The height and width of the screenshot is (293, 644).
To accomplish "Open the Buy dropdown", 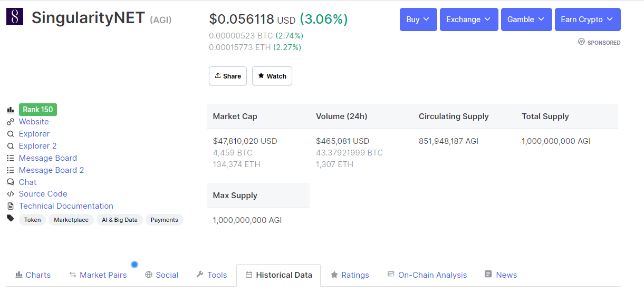I will pyautogui.click(x=418, y=19).
